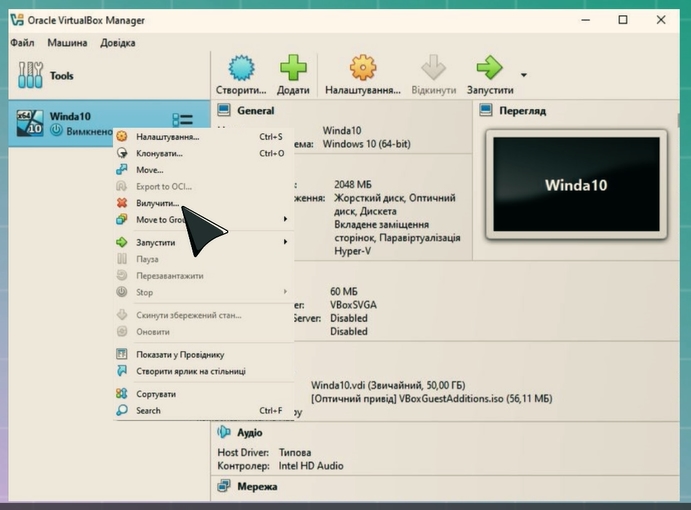This screenshot has width=691, height=510.
Task: Click the Відкинути down-arrow toolbar icon
Action: pos(433,67)
